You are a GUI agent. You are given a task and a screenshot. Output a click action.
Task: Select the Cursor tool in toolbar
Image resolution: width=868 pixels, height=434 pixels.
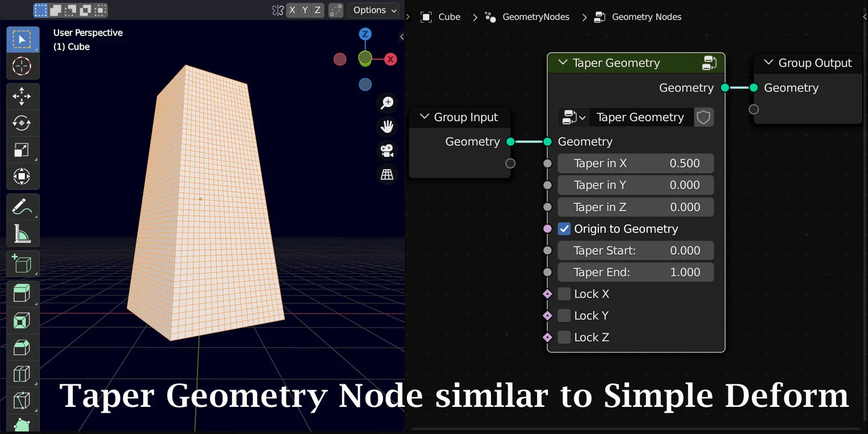pyautogui.click(x=22, y=66)
